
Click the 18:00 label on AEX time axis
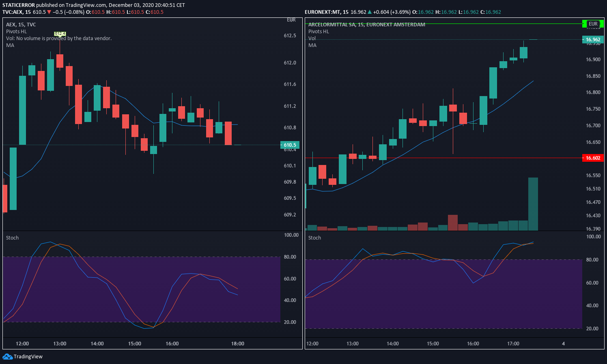click(x=238, y=344)
